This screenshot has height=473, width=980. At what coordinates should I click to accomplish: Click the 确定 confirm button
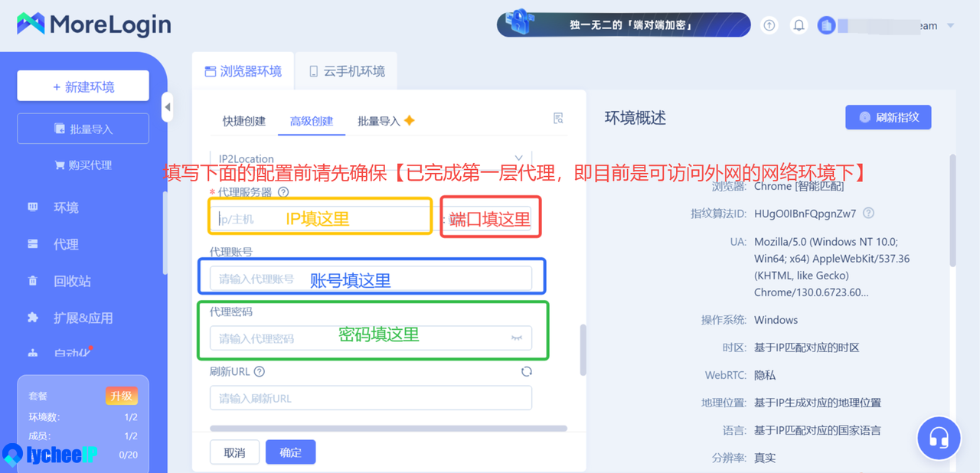[290, 452]
